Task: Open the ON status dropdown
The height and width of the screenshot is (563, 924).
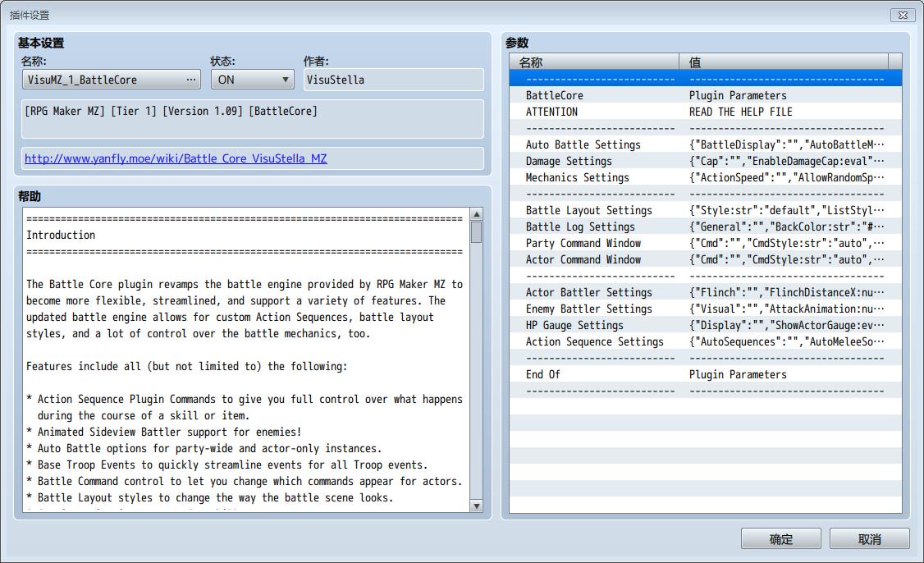Action: coord(252,80)
